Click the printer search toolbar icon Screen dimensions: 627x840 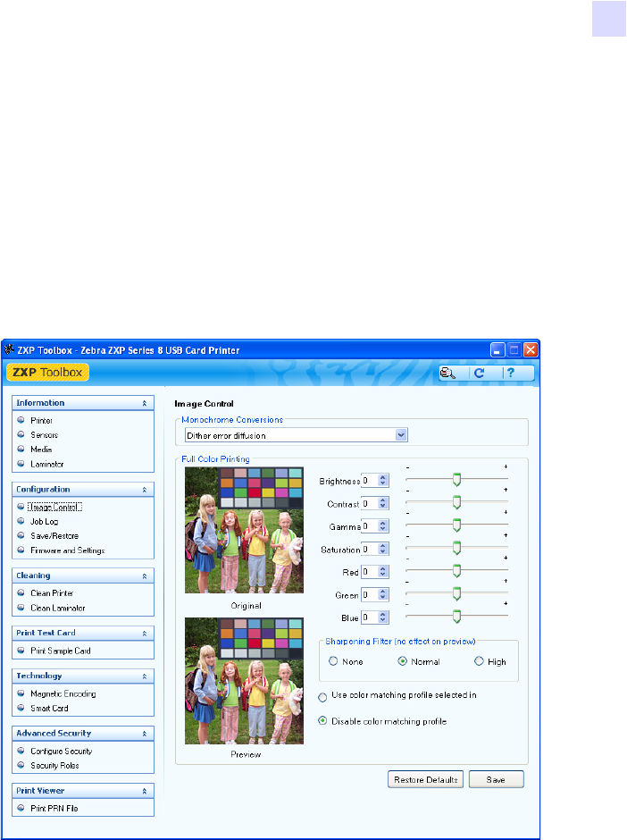click(x=447, y=374)
